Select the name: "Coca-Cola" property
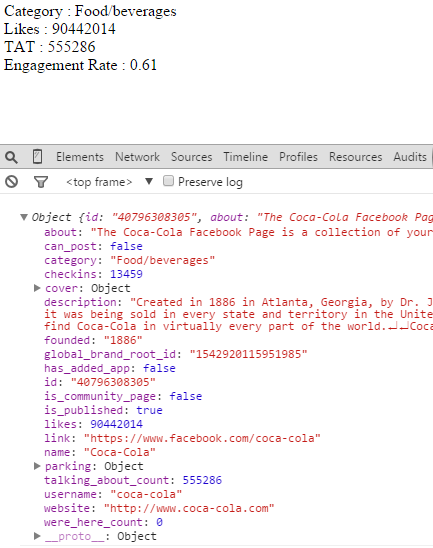 click(x=100, y=452)
